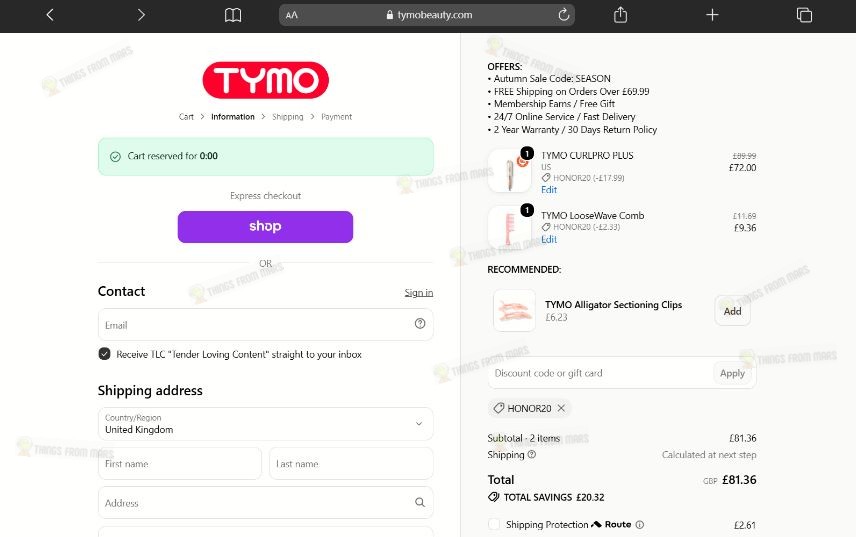856x537 pixels.
Task: Click the 'TYMO Alligator Sectioning Clips' title
Action: [x=613, y=305]
